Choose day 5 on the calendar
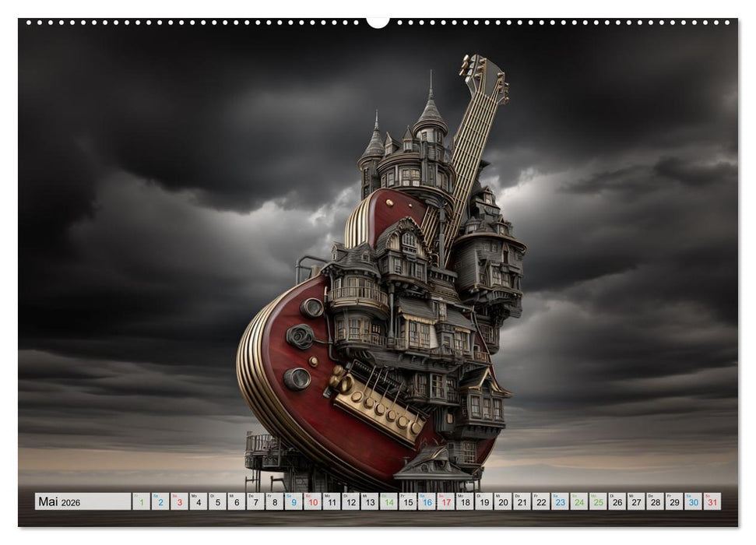Image resolution: width=756 pixels, height=545 pixels. (x=218, y=501)
